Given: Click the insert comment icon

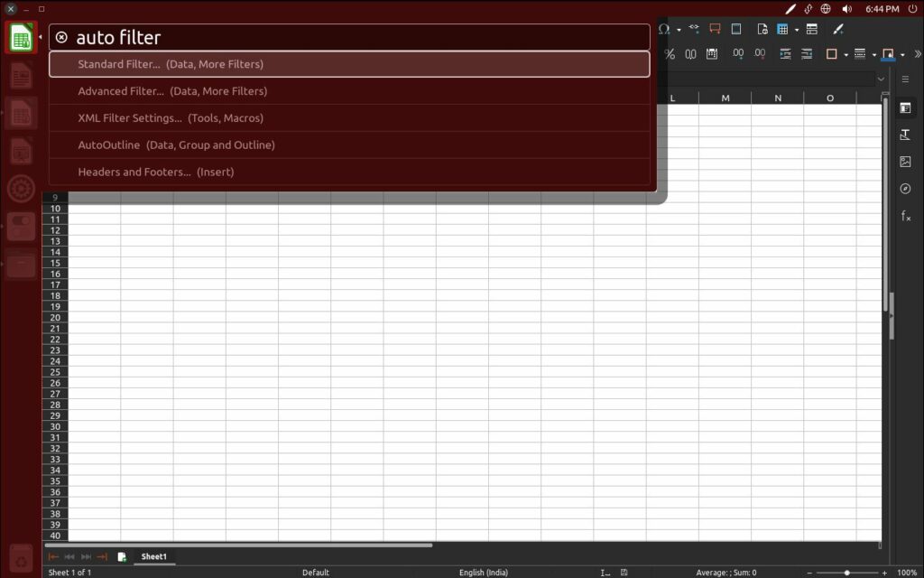Looking at the screenshot, I should click(715, 29).
